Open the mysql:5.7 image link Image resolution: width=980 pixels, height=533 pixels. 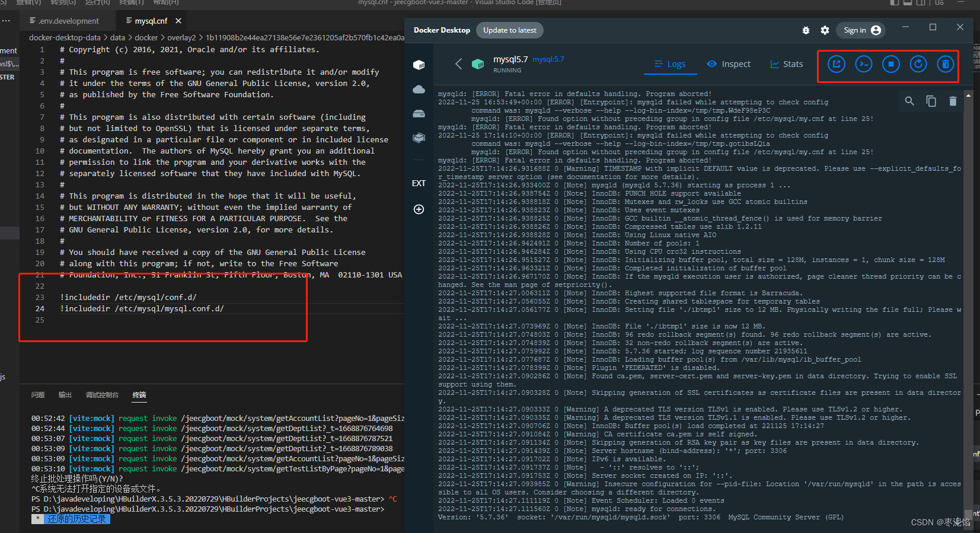click(x=548, y=59)
